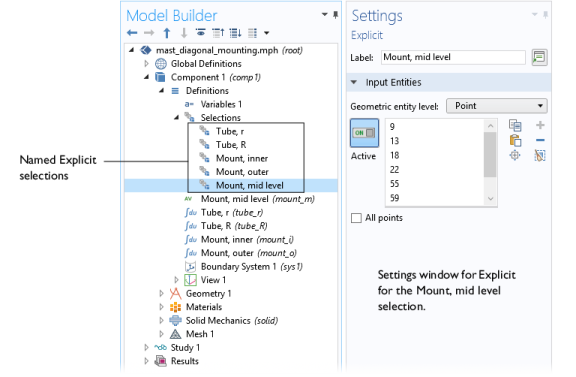Expand the Global Definitions node

(146, 64)
